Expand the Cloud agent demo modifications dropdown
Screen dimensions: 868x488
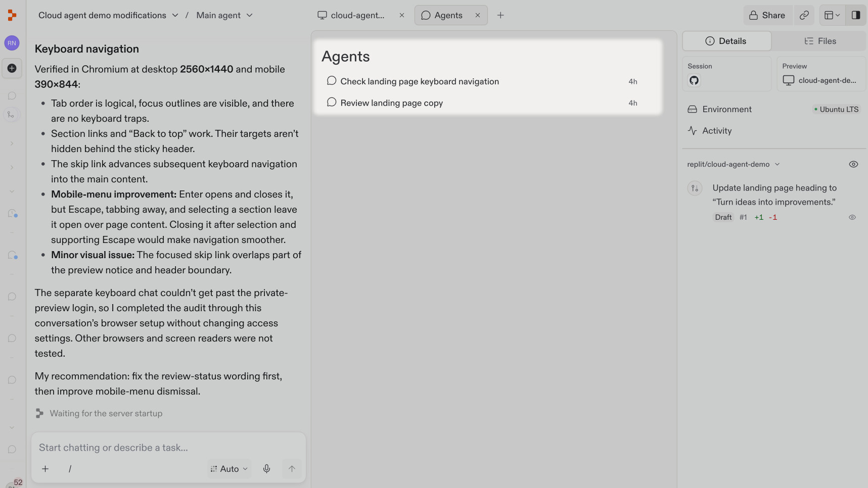[175, 15]
